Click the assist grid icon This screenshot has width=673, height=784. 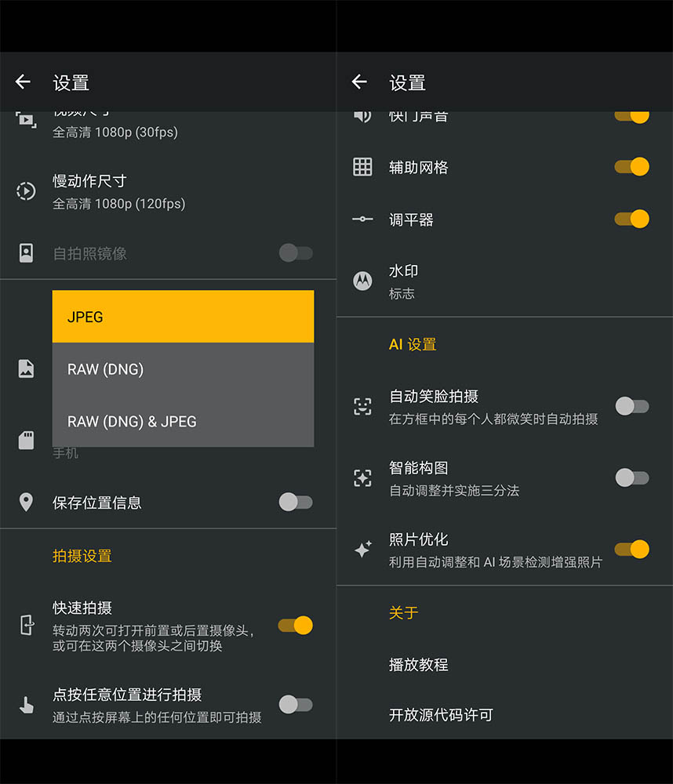point(362,166)
